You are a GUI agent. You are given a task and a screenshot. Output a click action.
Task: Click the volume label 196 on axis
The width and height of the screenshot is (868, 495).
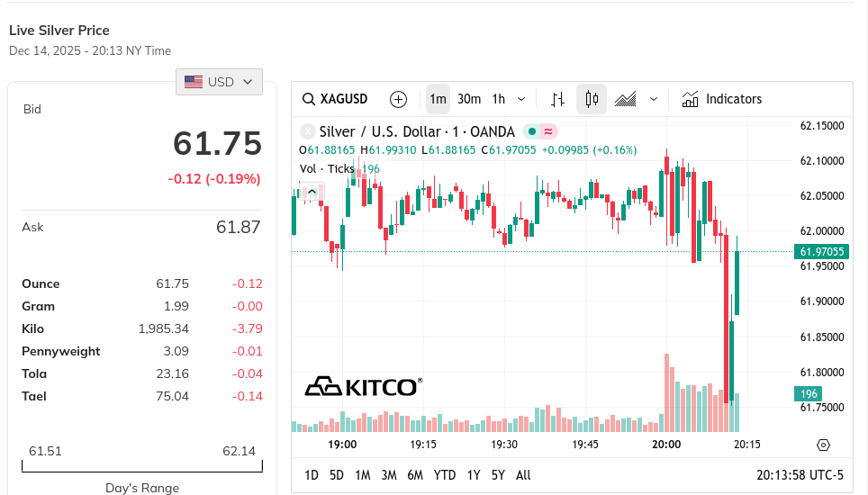(809, 394)
